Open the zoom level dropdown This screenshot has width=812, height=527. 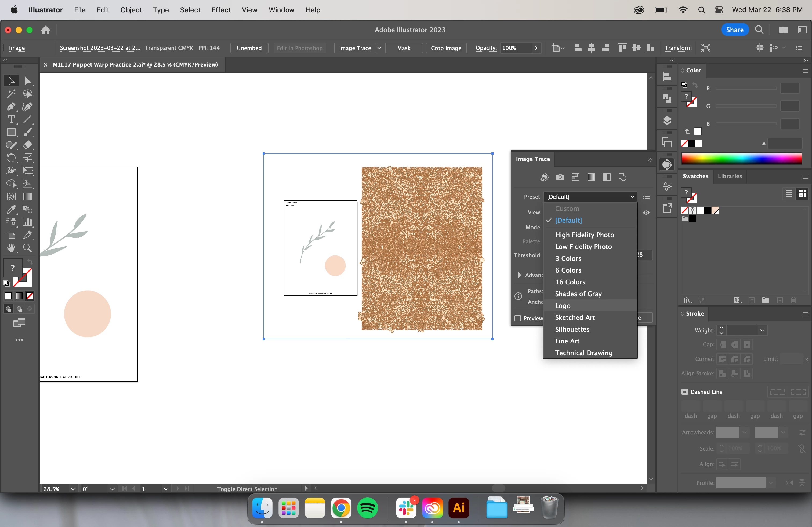coord(73,489)
